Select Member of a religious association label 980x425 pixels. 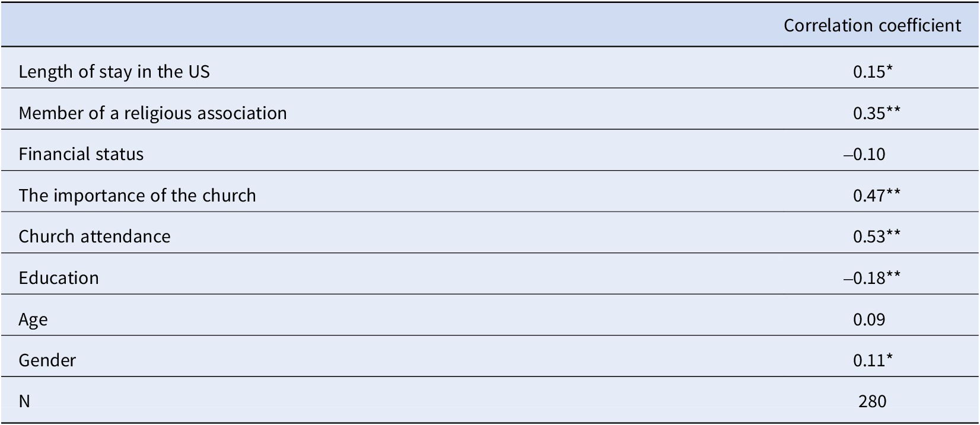(x=152, y=113)
